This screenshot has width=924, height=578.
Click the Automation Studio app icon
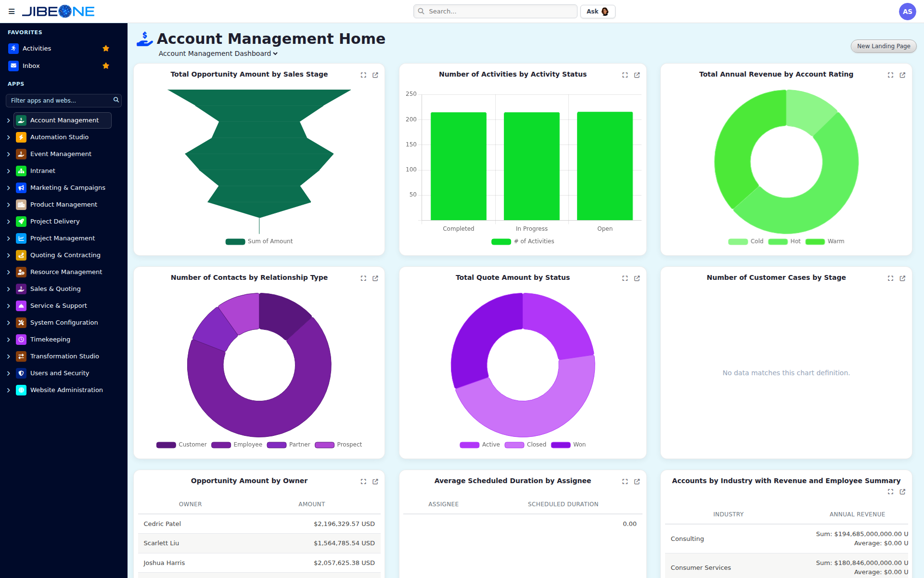pyautogui.click(x=21, y=137)
